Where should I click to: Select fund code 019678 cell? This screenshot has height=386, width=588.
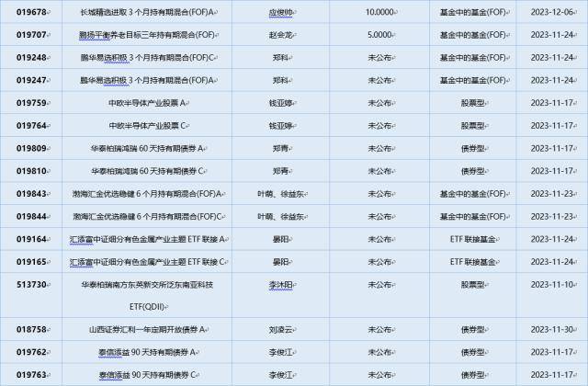[31, 12]
